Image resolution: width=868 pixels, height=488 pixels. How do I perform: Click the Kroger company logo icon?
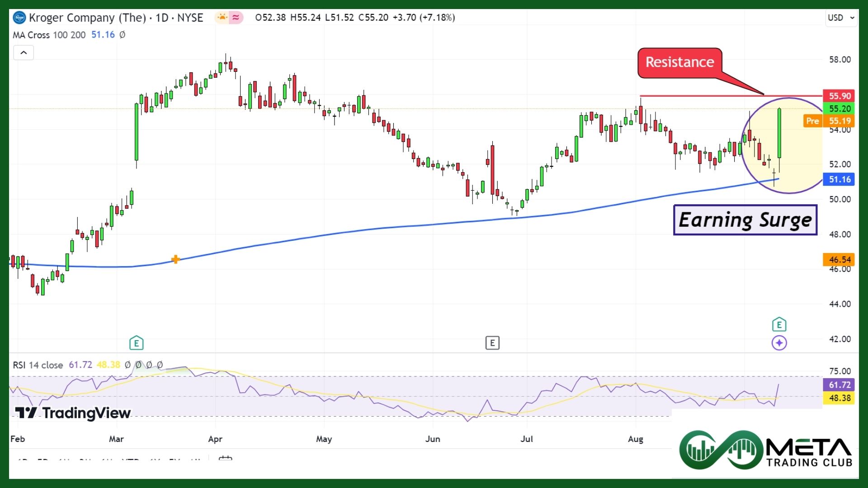coord(19,18)
